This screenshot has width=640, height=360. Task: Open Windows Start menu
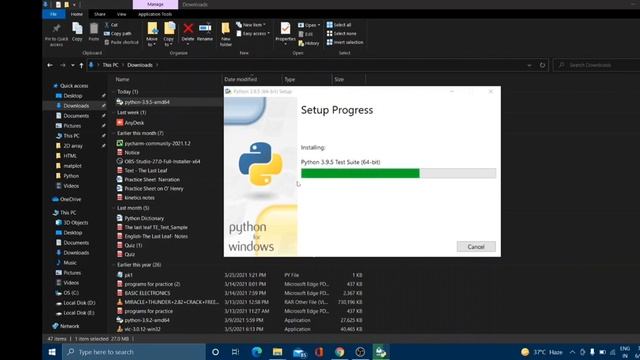click(x=52, y=352)
